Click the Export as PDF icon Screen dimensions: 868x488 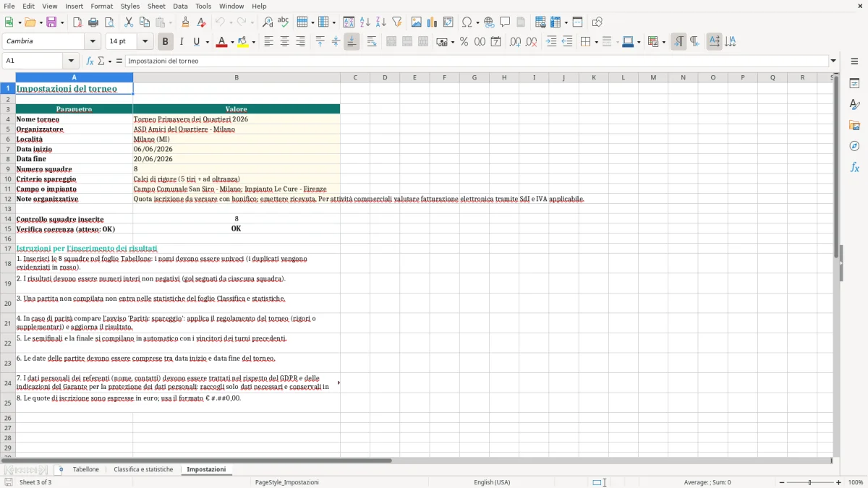click(77, 22)
